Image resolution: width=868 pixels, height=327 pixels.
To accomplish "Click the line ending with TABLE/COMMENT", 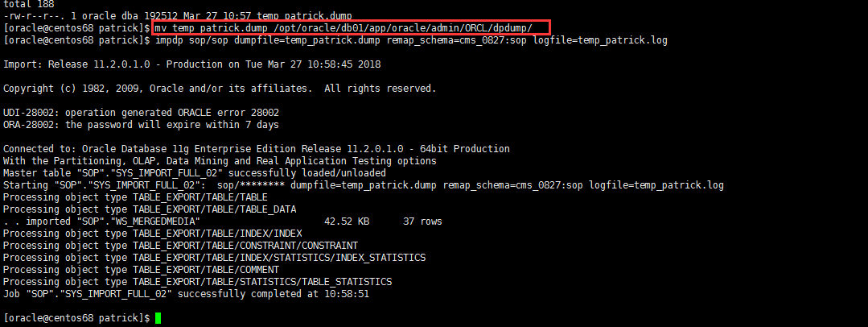I will [141, 270].
